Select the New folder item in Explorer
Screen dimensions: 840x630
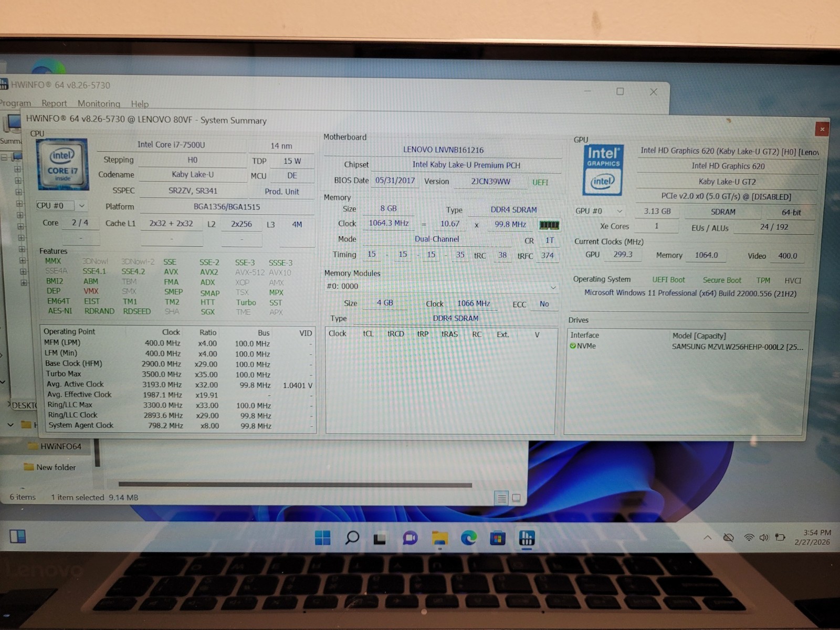click(x=50, y=467)
